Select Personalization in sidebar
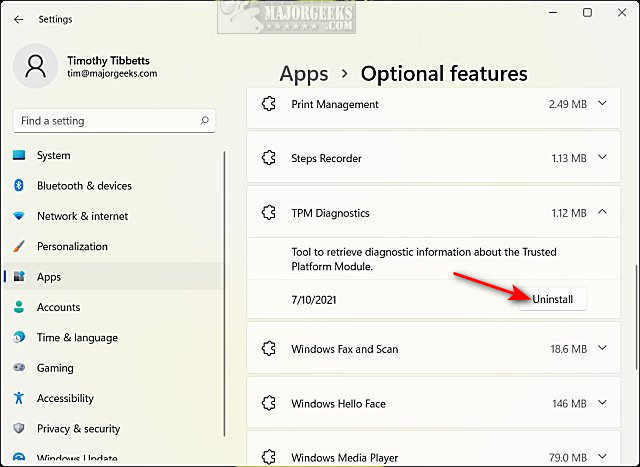 click(x=113, y=246)
